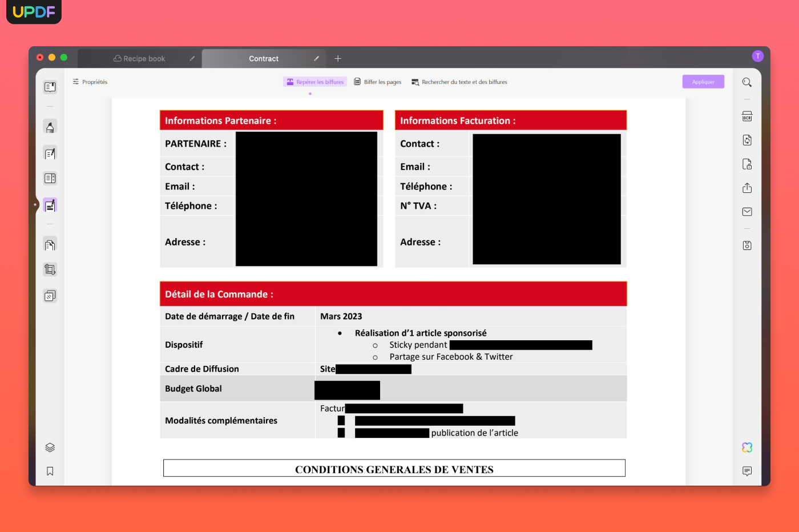This screenshot has height=532, width=799.
Task: Click the Save document icon
Action: point(747,245)
